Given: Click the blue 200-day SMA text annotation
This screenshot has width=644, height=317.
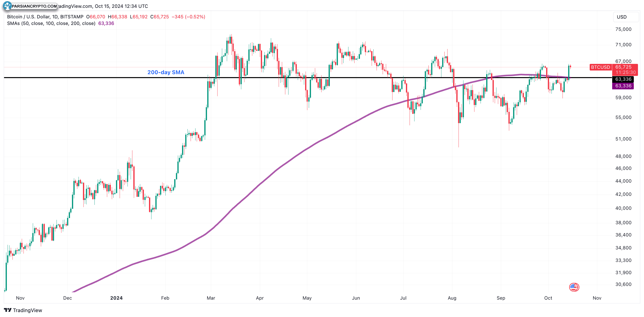Looking at the screenshot, I should pyautogui.click(x=166, y=72).
